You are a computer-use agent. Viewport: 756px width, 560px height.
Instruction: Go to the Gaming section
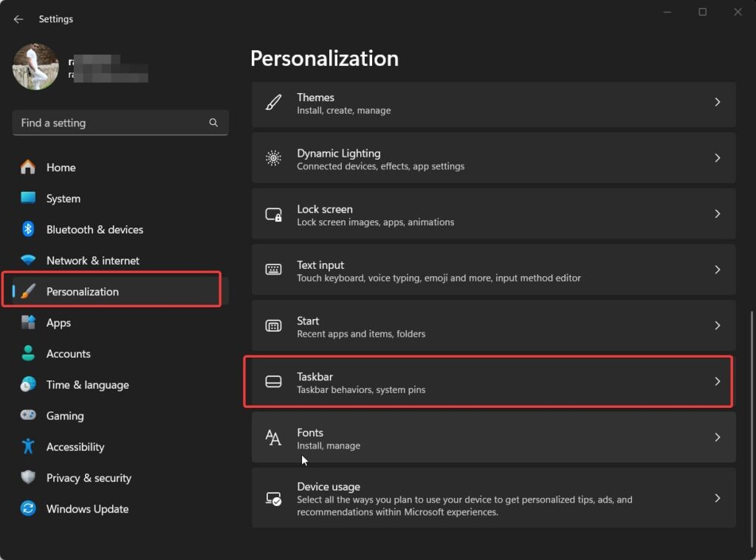click(x=65, y=415)
